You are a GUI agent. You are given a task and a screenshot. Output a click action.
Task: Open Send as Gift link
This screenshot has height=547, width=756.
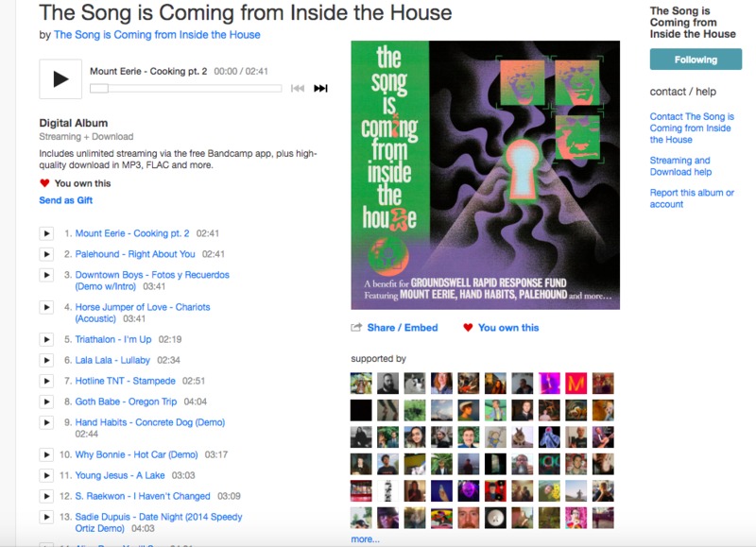point(65,200)
